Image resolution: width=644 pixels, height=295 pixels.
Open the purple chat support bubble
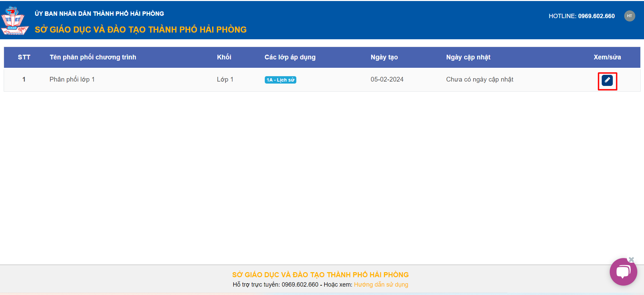(x=623, y=272)
